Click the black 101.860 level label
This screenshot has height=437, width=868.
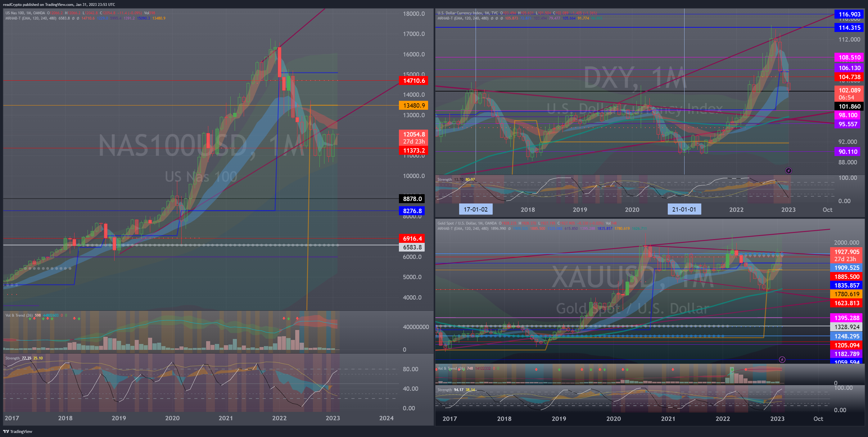click(x=849, y=107)
